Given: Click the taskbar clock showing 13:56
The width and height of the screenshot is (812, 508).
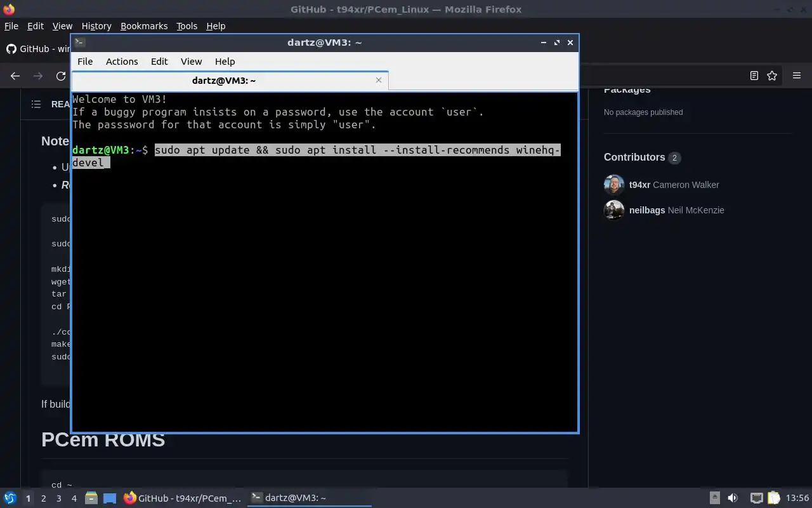Looking at the screenshot, I should (x=797, y=498).
